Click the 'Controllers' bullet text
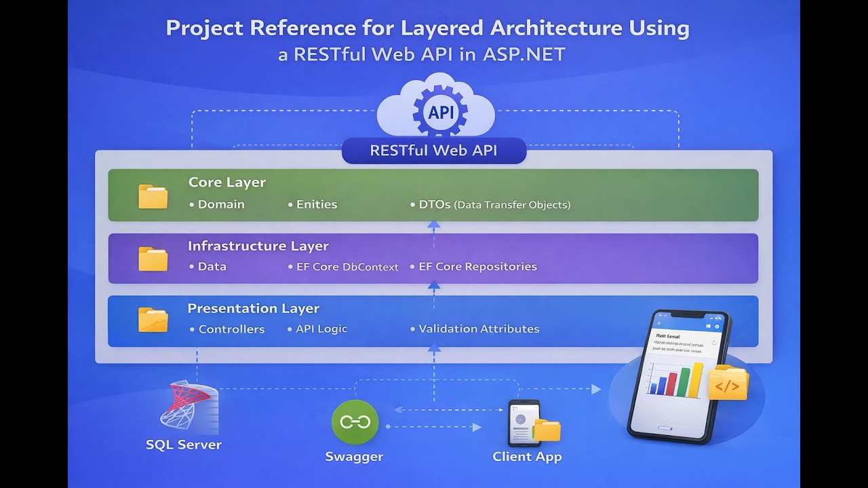The height and width of the screenshot is (488, 868). tap(231, 329)
